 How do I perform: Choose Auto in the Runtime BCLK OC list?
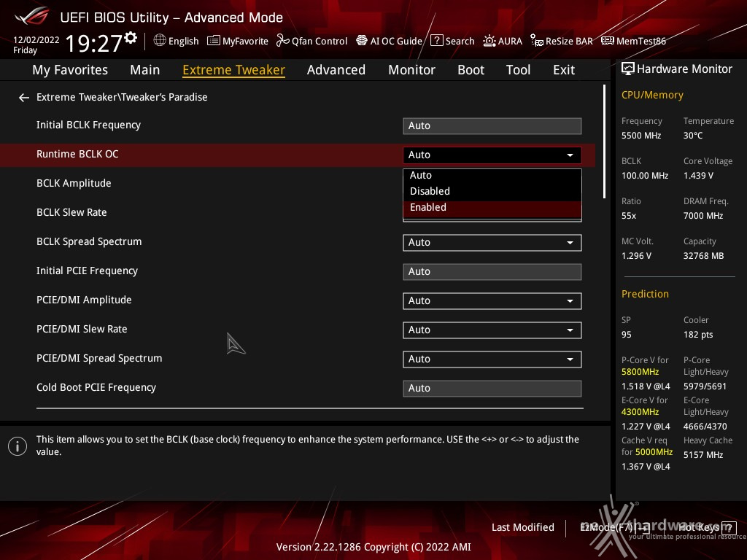(492, 175)
